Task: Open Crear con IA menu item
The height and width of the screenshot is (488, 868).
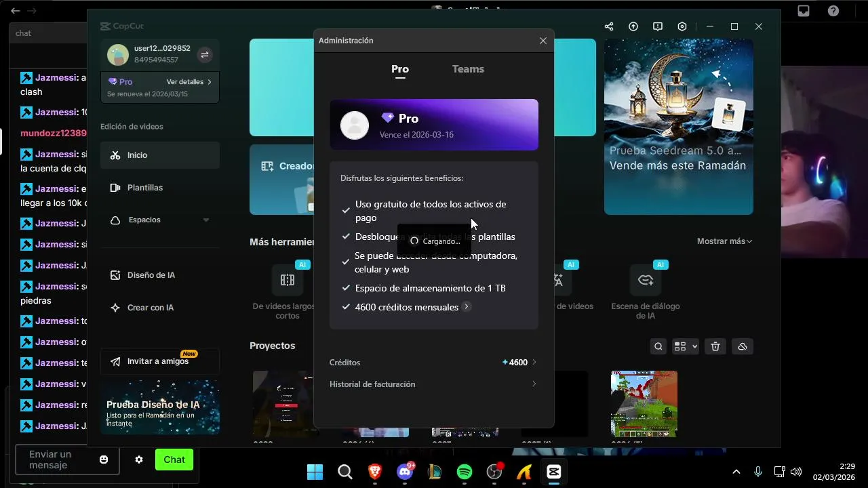Action: coord(160,308)
